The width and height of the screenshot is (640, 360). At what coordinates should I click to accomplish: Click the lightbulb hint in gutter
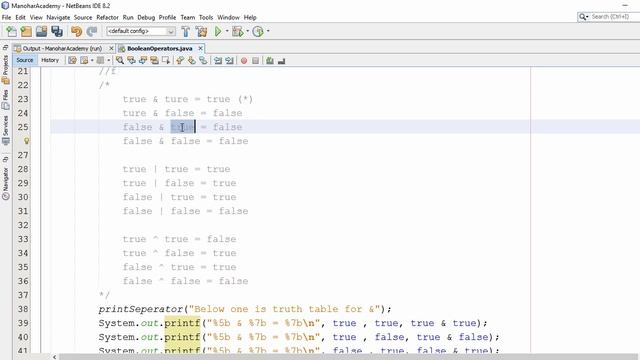27,141
